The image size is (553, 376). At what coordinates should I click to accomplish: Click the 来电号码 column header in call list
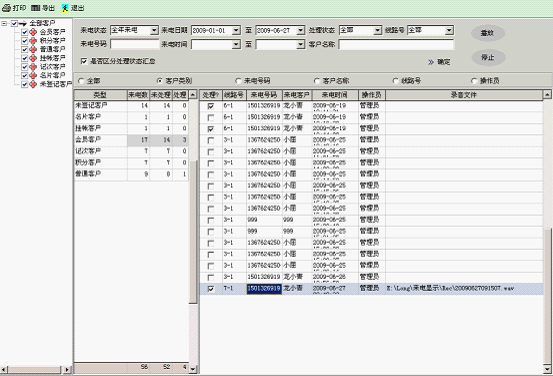point(264,95)
